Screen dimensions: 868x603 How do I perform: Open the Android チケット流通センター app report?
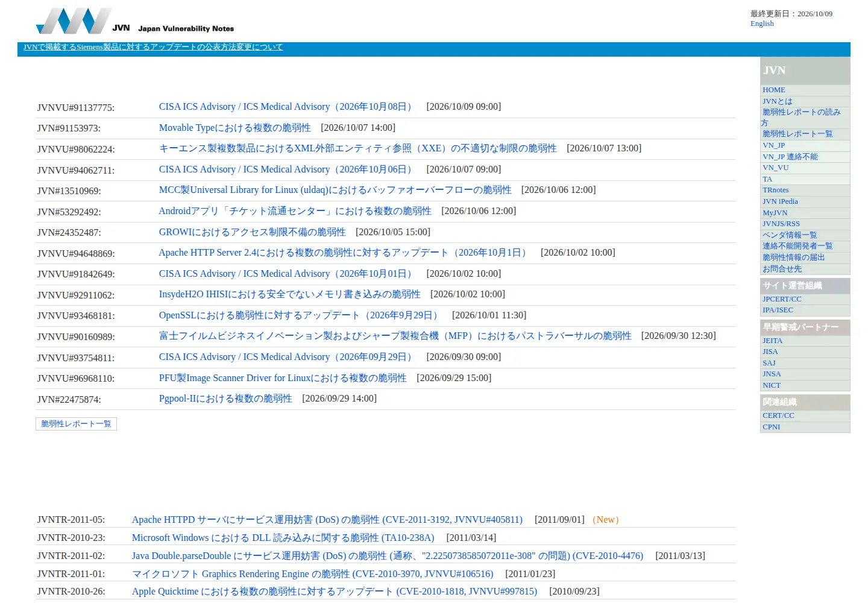(x=295, y=211)
